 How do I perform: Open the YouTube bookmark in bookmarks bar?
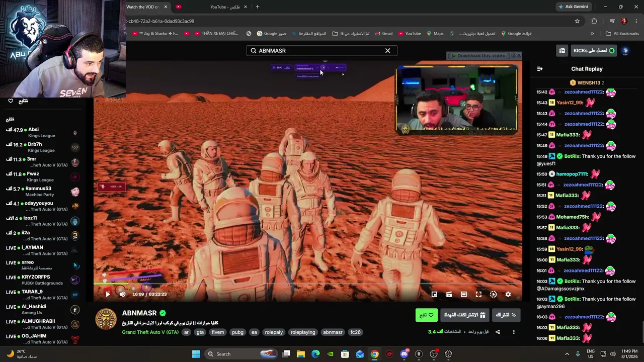(410, 34)
